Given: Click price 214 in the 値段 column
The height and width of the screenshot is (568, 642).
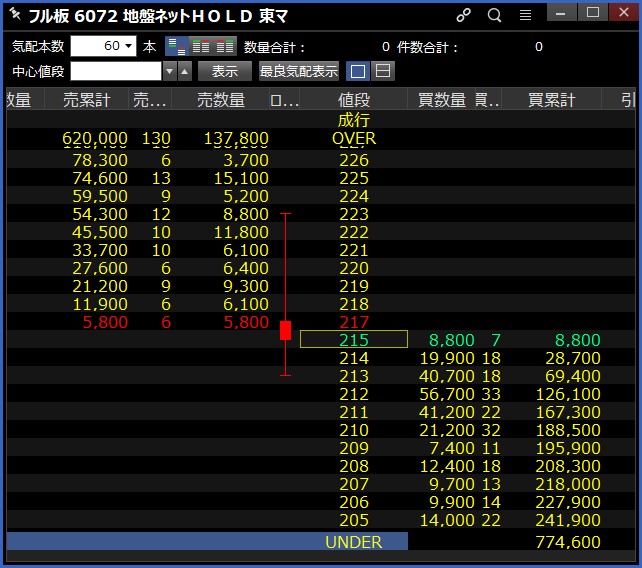Looking at the screenshot, I should (x=354, y=358).
